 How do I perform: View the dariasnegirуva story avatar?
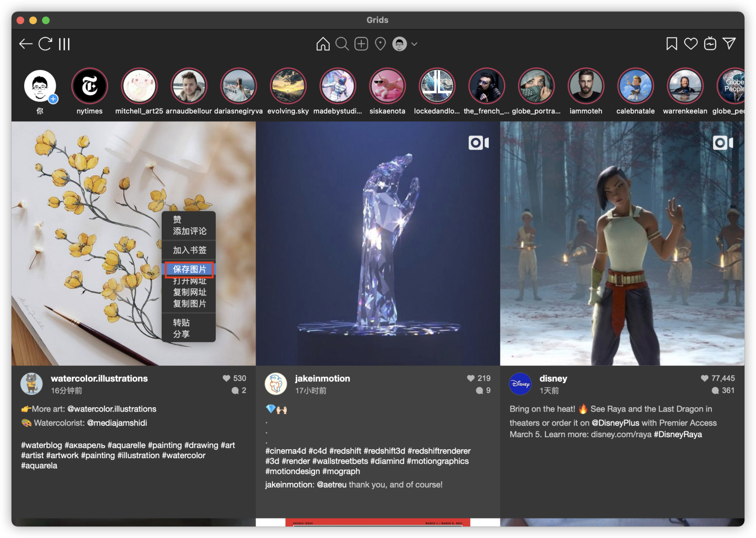(238, 86)
